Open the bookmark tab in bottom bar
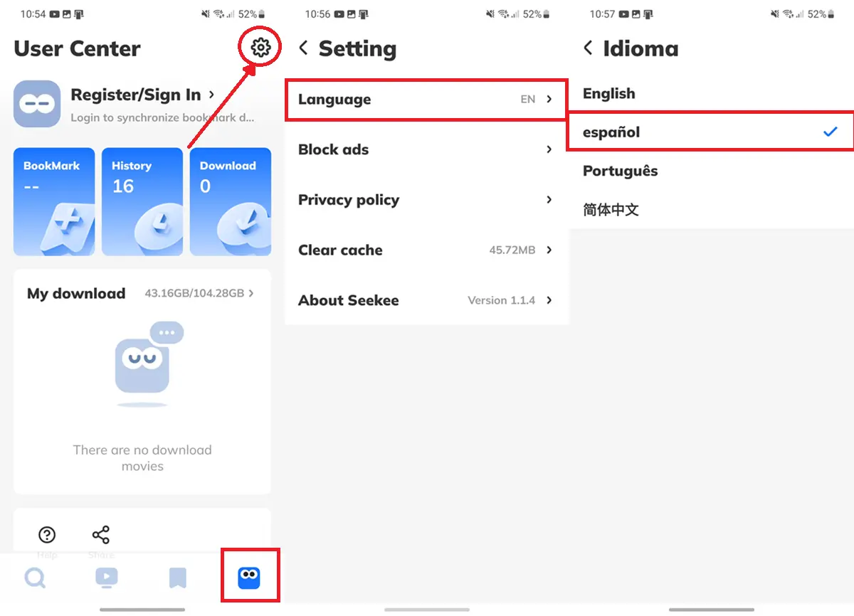 (178, 578)
